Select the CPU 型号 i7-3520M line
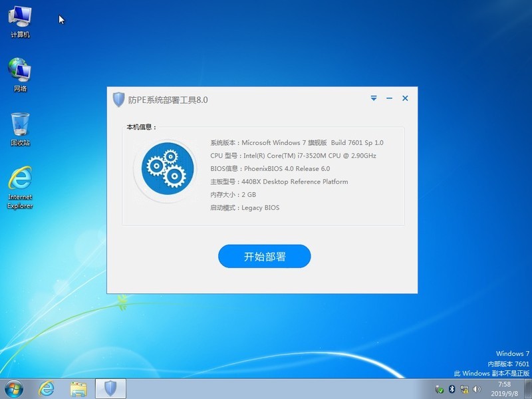532x399 pixels. click(x=293, y=156)
